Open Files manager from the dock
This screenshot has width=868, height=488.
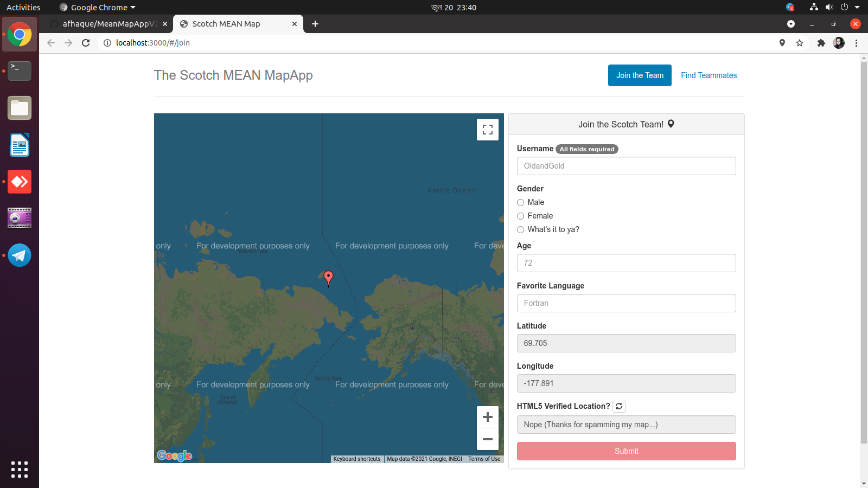pyautogui.click(x=20, y=108)
